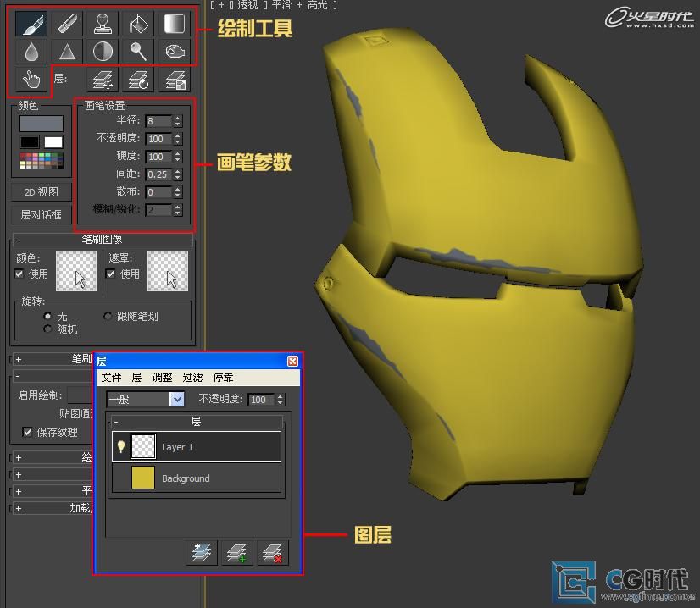This screenshot has height=608, width=700.
Task: Click the 不透明度 field in brush settings
Action: pyautogui.click(x=159, y=139)
